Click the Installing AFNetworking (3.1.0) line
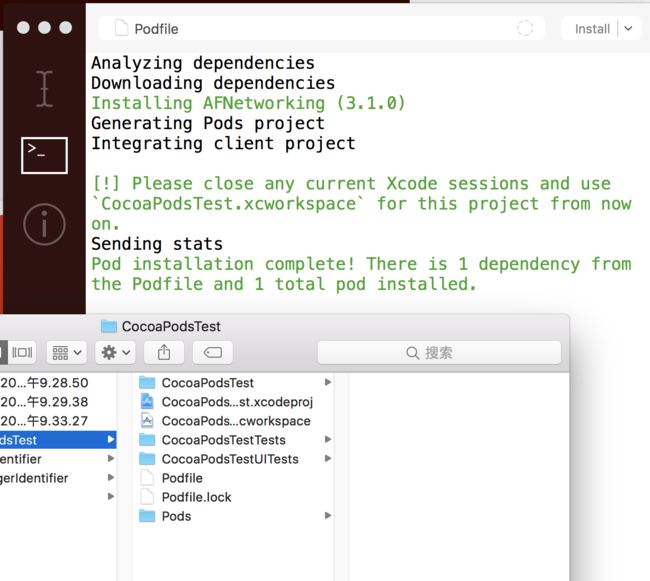This screenshot has height=581, width=650. tap(248, 103)
